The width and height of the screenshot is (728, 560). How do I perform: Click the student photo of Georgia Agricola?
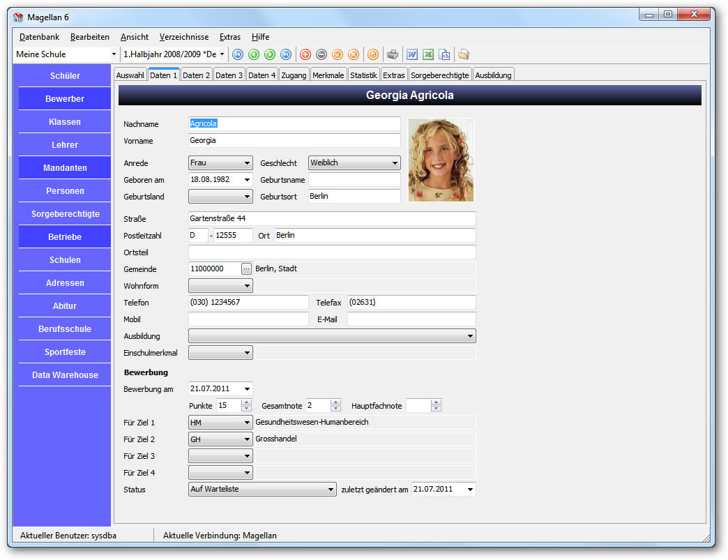point(441,160)
